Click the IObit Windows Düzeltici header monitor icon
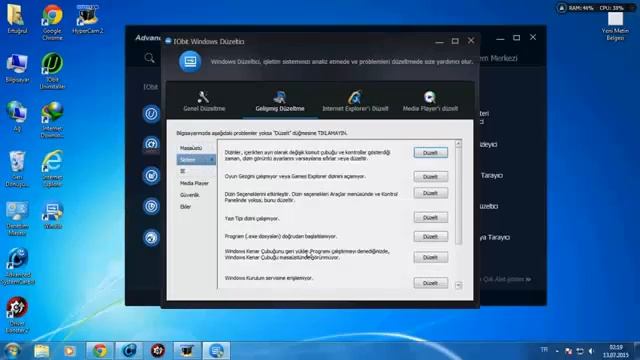640x360 pixels. 190,62
